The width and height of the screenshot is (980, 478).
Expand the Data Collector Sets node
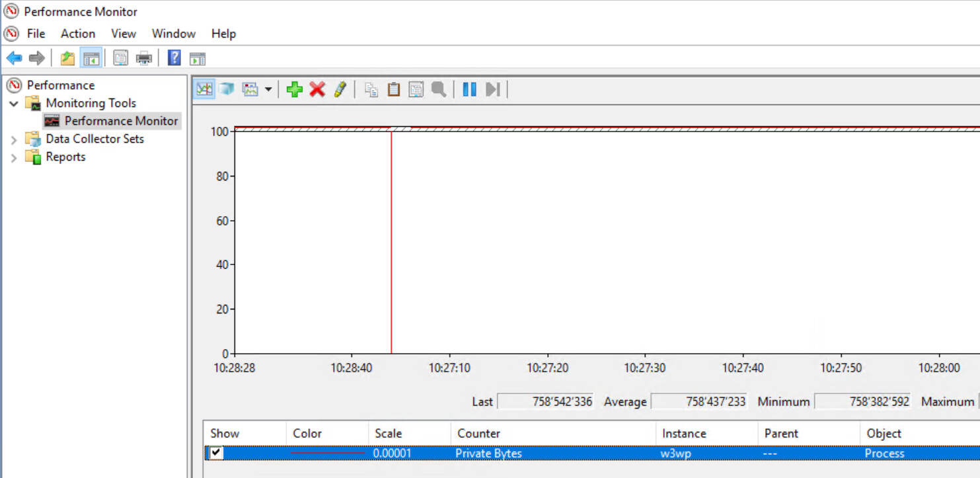pyautogui.click(x=14, y=139)
